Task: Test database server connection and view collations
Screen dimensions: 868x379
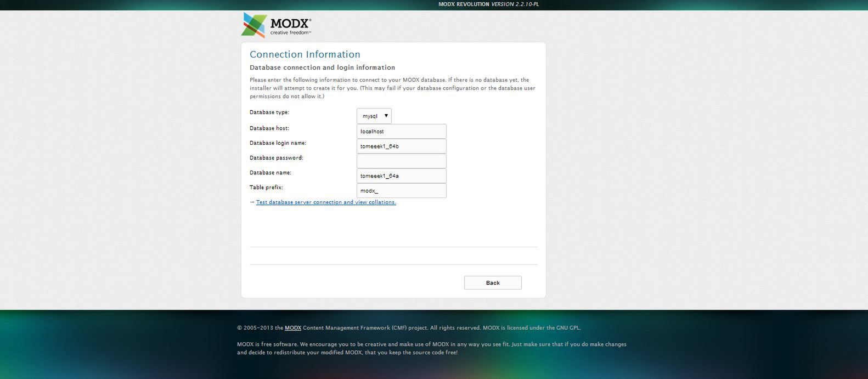Action: [x=326, y=202]
